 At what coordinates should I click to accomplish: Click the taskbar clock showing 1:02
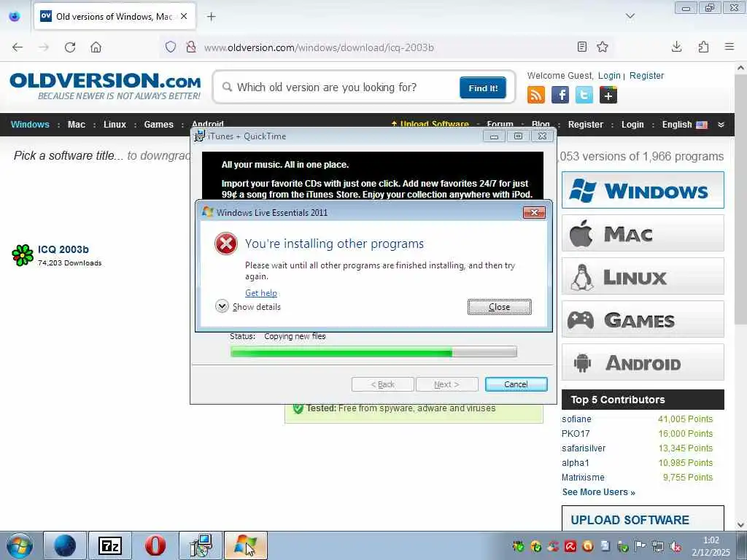coord(711,546)
